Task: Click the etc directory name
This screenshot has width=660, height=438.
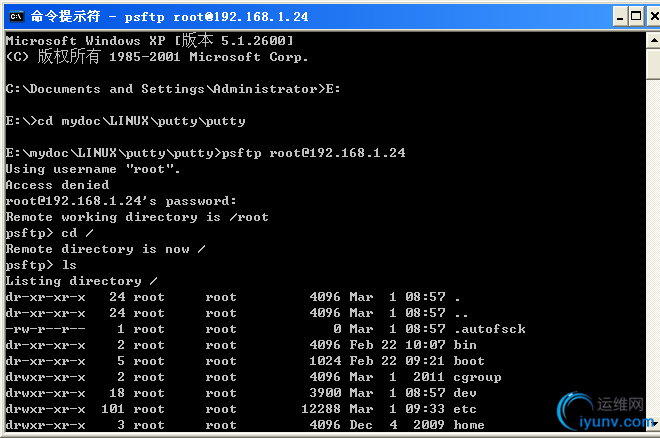Action: 465,409
